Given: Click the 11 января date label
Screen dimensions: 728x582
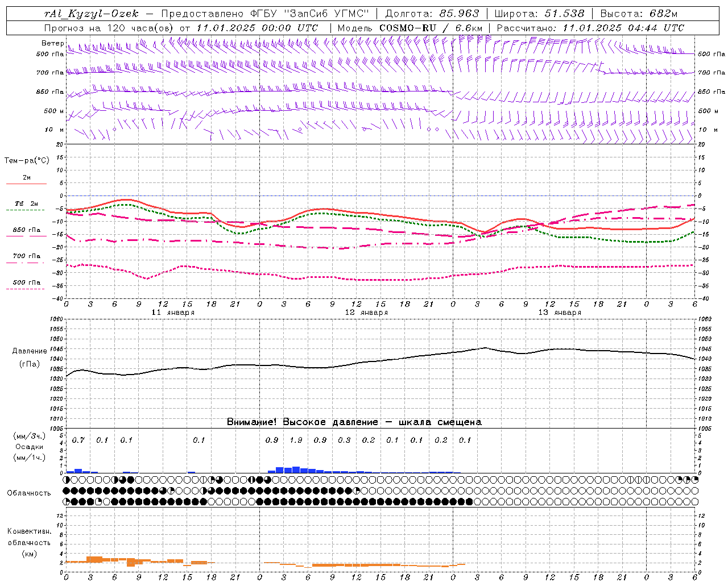Looking at the screenshot, I should 173,313.
